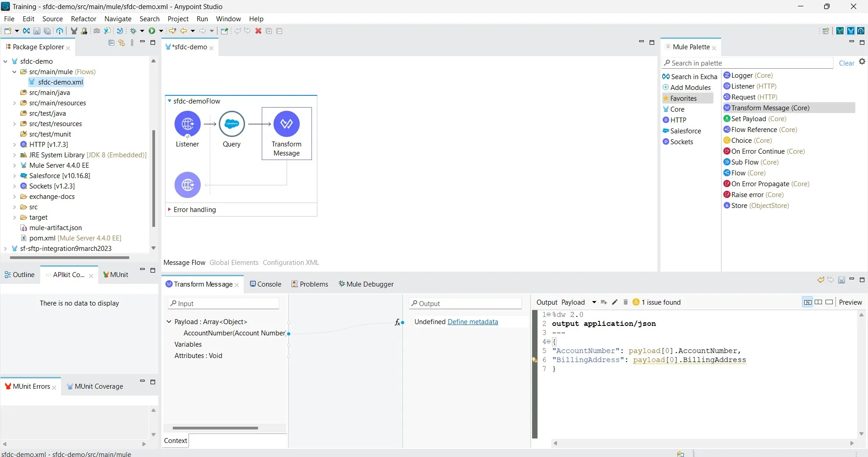Click the Debug bug icon in toolbar
The image size is (868, 457).
[x=133, y=31]
